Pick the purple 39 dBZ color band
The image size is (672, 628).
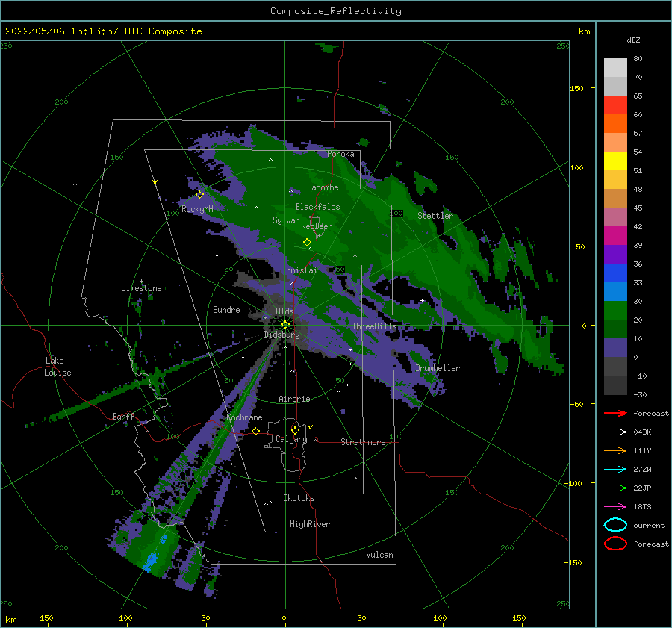(x=615, y=254)
